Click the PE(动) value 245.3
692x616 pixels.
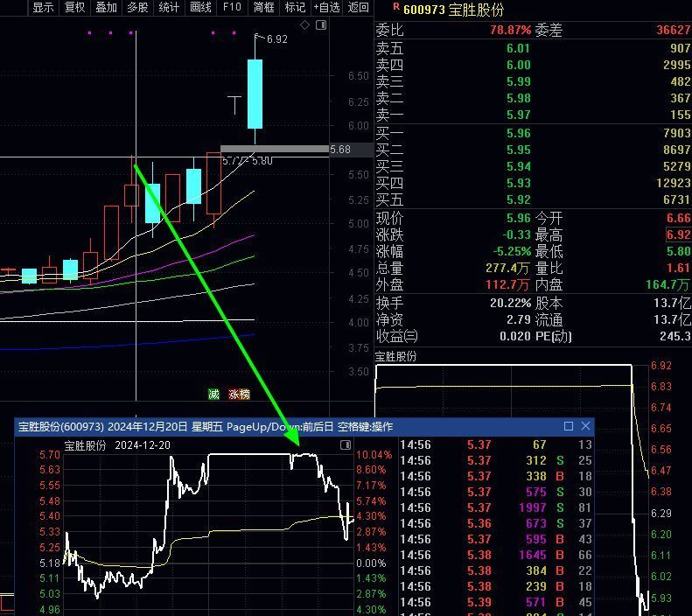(x=675, y=336)
